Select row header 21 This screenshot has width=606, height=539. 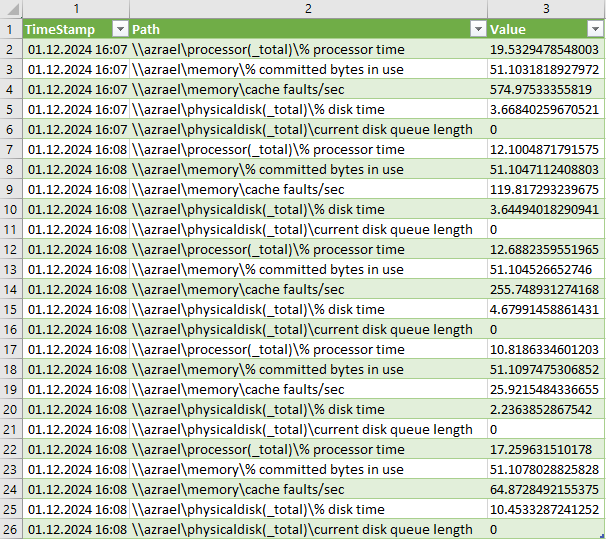pos(10,429)
